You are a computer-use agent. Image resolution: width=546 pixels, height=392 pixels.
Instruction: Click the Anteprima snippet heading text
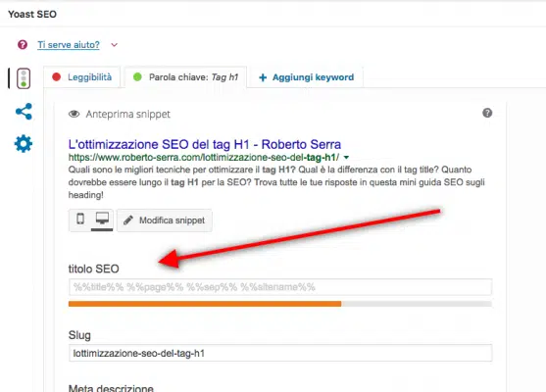click(x=128, y=115)
